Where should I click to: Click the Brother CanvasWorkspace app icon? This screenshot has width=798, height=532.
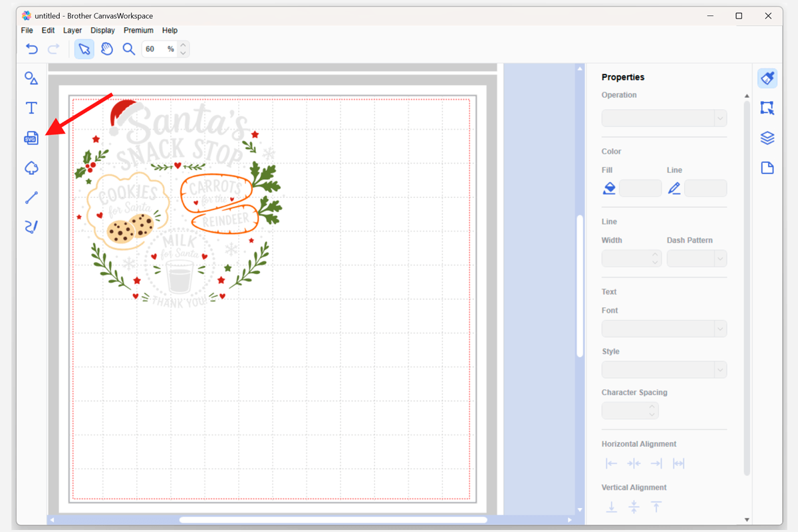[x=27, y=15]
